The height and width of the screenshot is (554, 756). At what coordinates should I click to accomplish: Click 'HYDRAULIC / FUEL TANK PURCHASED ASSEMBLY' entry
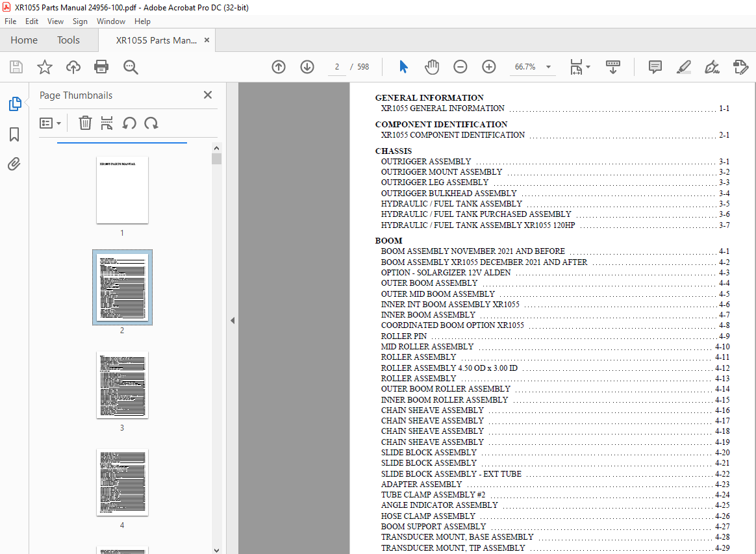pyautogui.click(x=476, y=214)
